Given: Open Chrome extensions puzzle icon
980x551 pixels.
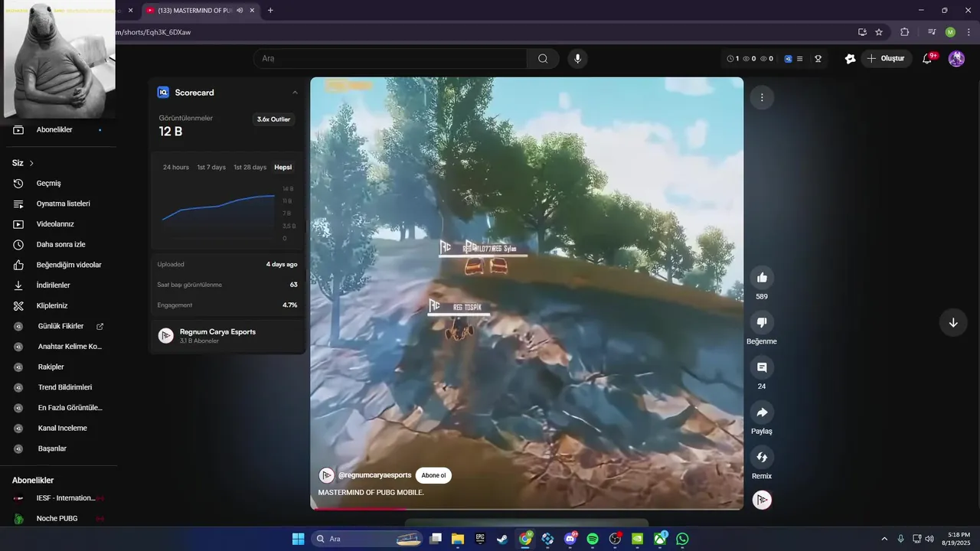Looking at the screenshot, I should pyautogui.click(x=905, y=32).
